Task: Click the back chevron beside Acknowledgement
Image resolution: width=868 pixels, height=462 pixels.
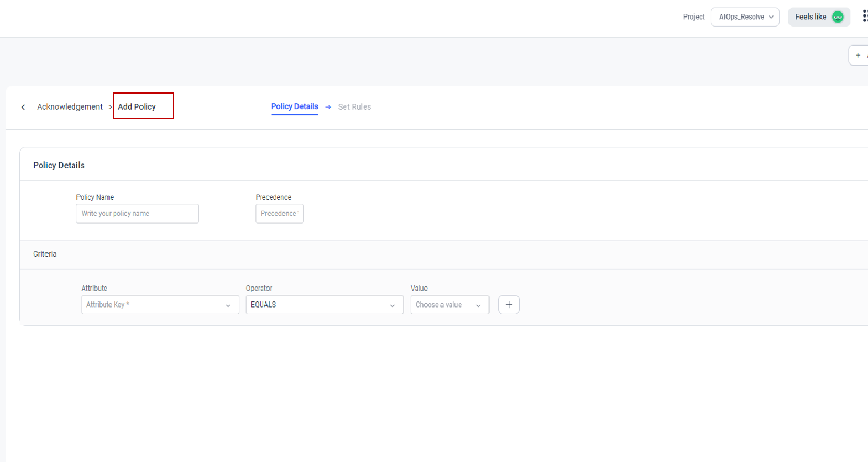Action: click(23, 107)
